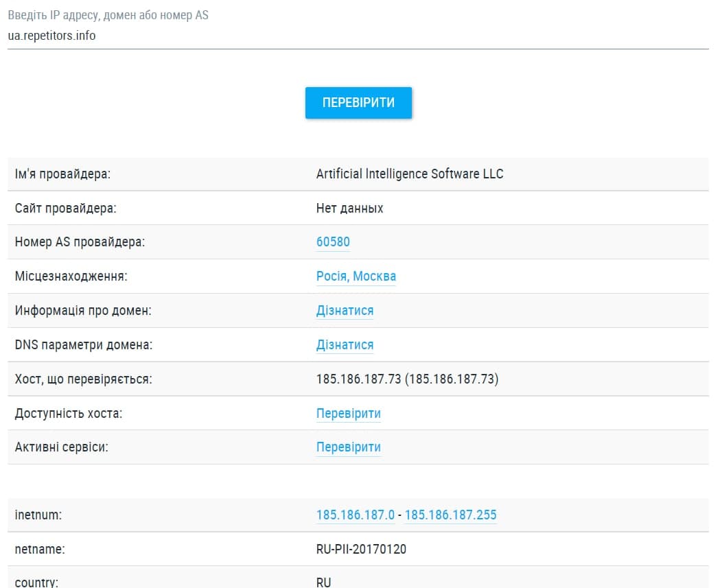Click the Хост, що перевіряється row label
Screen dimensions: 720x588
[x=83, y=379]
